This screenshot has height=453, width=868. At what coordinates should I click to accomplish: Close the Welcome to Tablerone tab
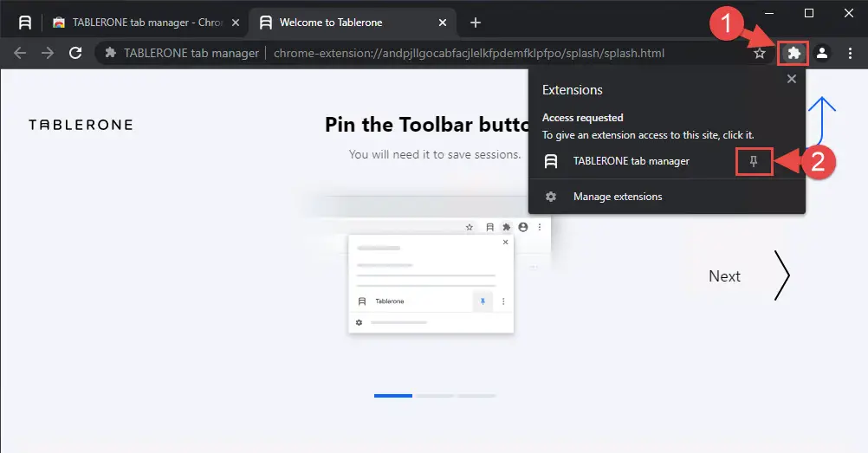click(x=443, y=23)
